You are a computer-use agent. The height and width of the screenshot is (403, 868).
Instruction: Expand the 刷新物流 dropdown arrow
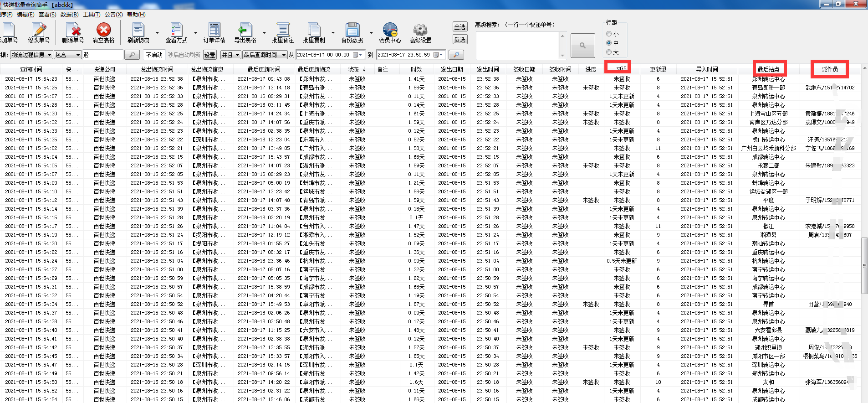pos(157,33)
